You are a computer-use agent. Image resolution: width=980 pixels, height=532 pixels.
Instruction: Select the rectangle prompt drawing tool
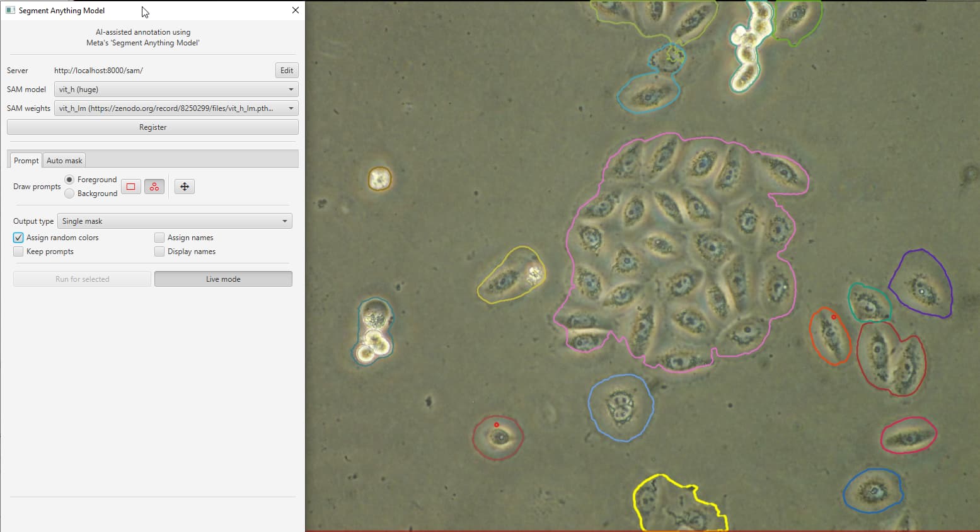(x=130, y=186)
